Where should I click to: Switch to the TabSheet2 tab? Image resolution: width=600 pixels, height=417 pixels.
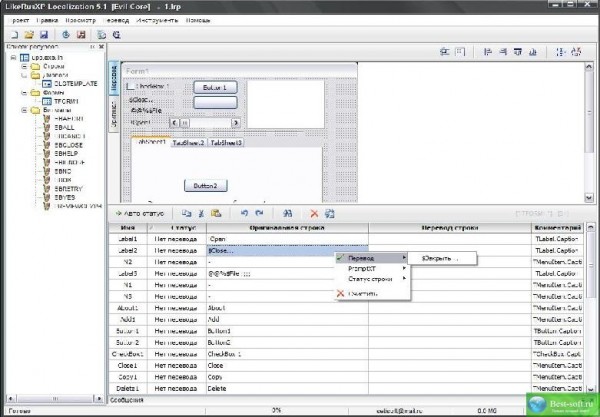coord(187,143)
